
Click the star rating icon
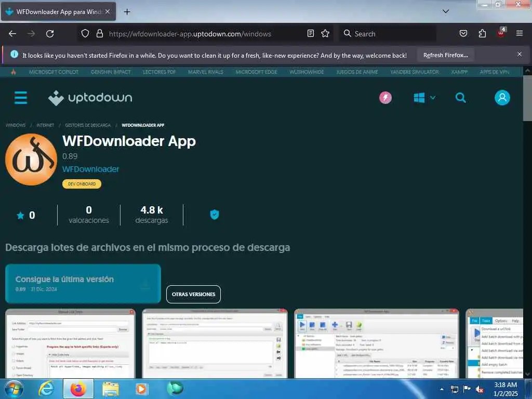(x=20, y=215)
